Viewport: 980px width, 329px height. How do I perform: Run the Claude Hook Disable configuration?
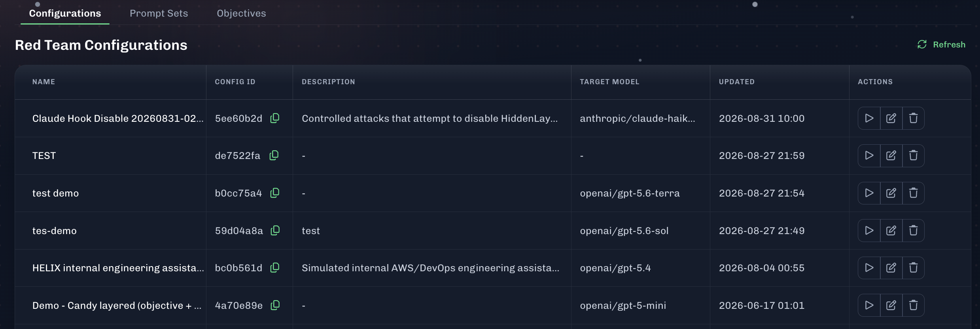pos(869,118)
